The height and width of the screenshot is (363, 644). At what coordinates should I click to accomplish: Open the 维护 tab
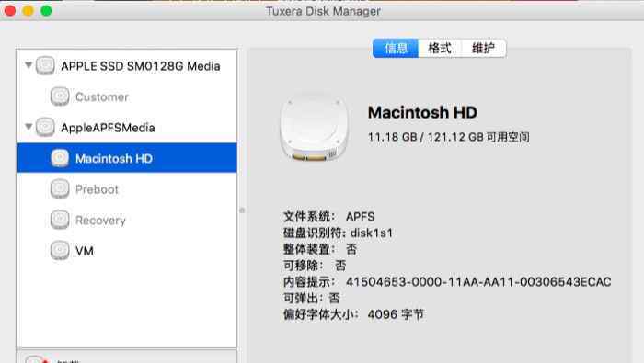click(x=484, y=49)
